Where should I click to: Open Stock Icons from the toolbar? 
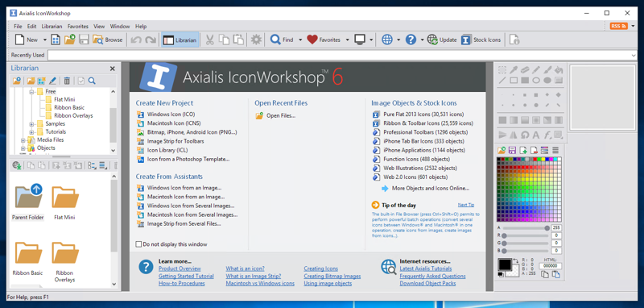click(x=481, y=40)
